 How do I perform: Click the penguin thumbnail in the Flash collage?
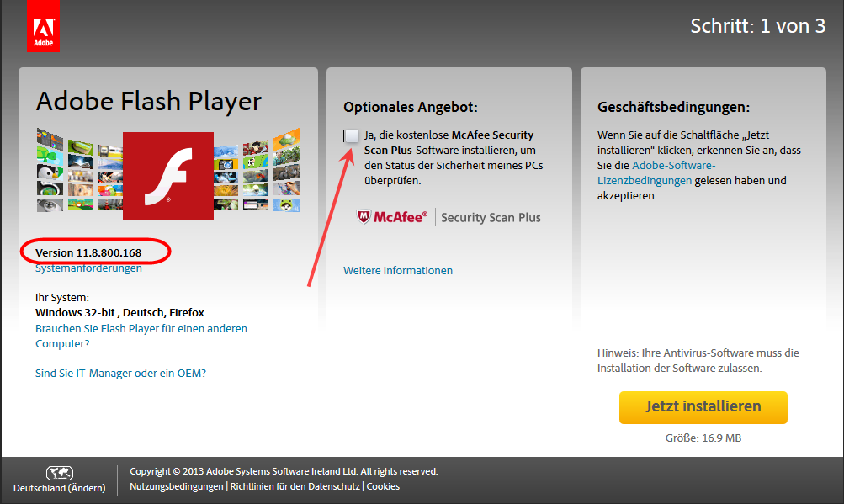[x=50, y=172]
